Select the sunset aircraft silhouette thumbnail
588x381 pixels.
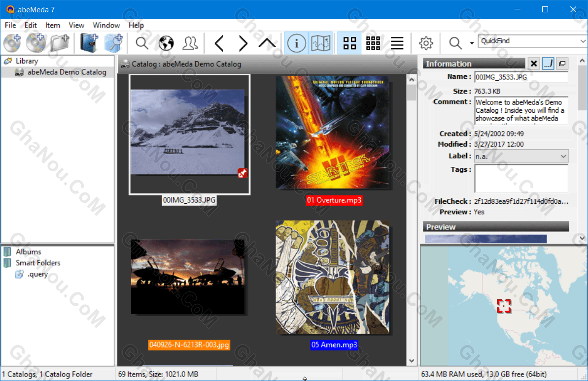187,277
